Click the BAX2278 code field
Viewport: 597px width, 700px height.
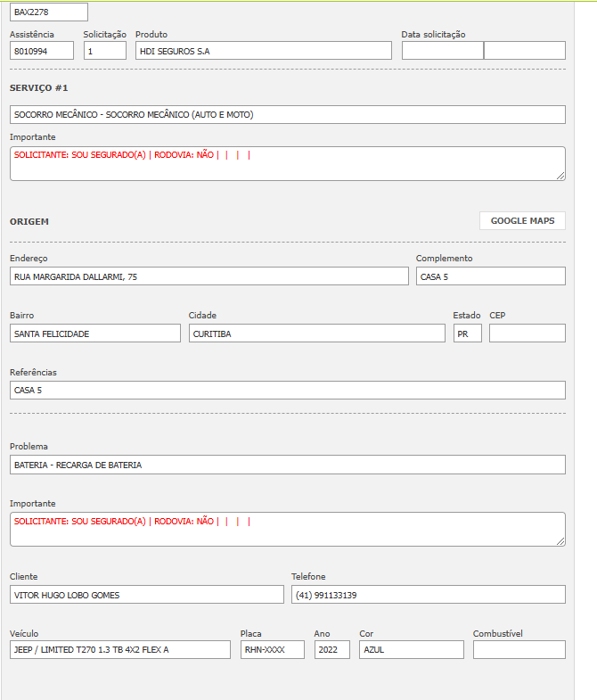pos(49,12)
